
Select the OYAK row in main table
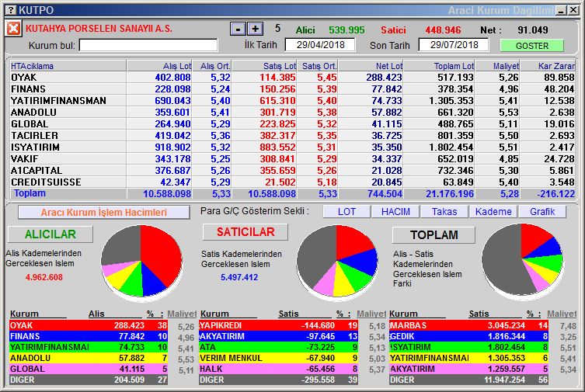pyautogui.click(x=292, y=78)
